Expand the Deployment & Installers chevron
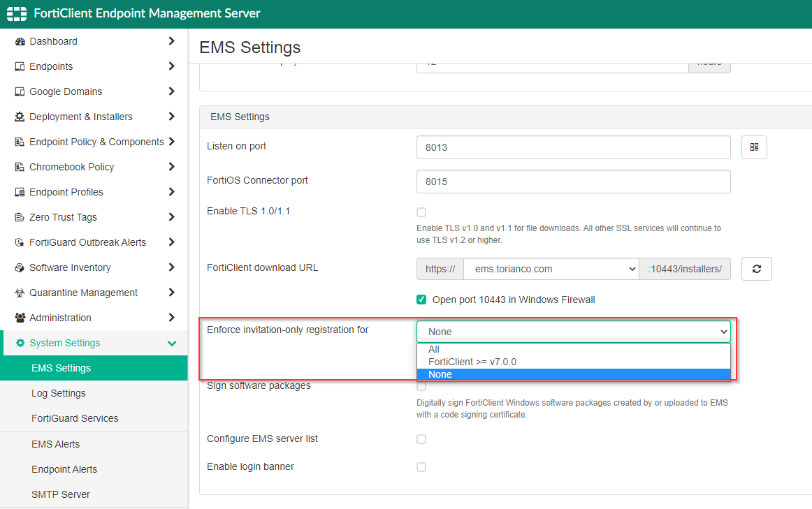Viewport: 812px width, 509px height. (171, 117)
